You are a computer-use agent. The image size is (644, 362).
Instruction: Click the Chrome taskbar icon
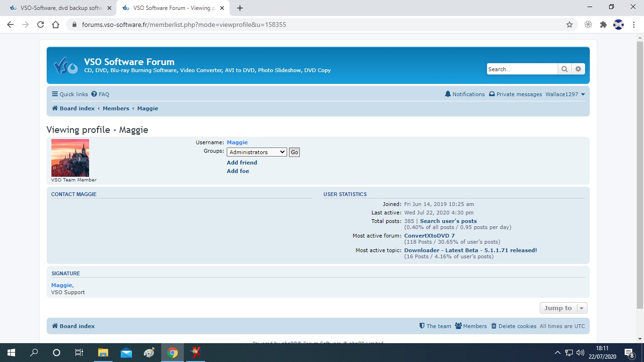click(x=172, y=353)
